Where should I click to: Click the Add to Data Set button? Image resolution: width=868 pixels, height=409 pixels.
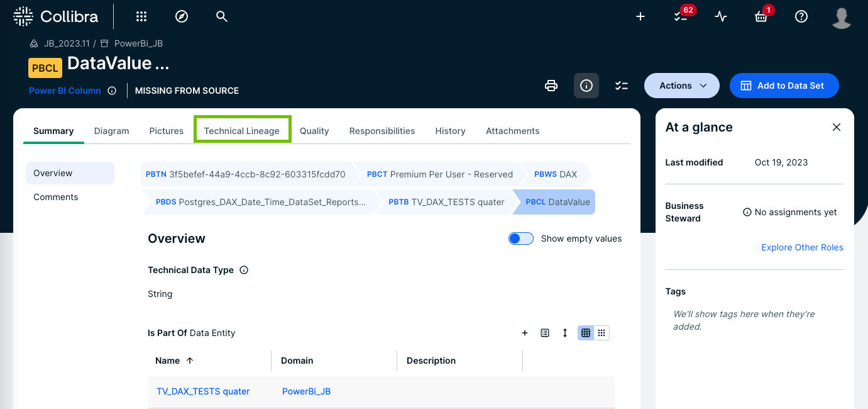coord(784,86)
